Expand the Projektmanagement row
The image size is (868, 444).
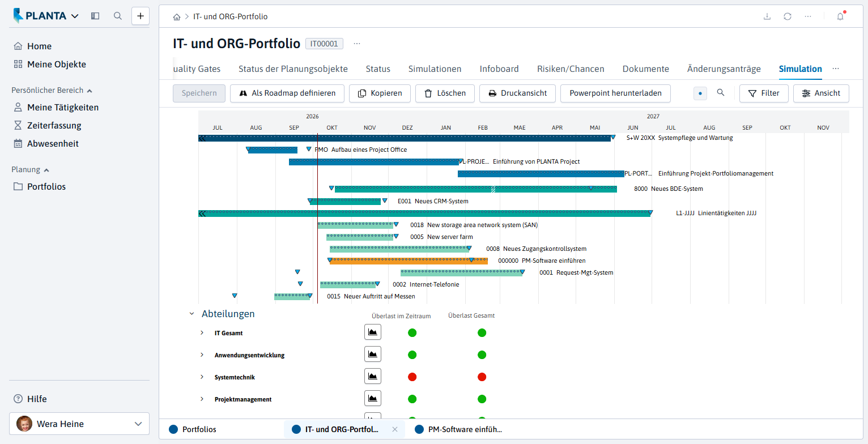(202, 399)
